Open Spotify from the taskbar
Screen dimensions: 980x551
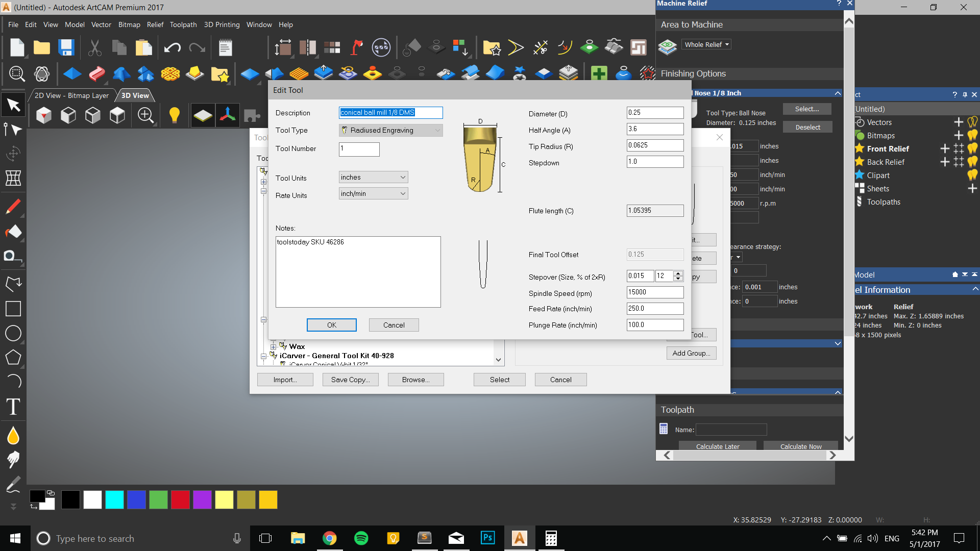361,538
